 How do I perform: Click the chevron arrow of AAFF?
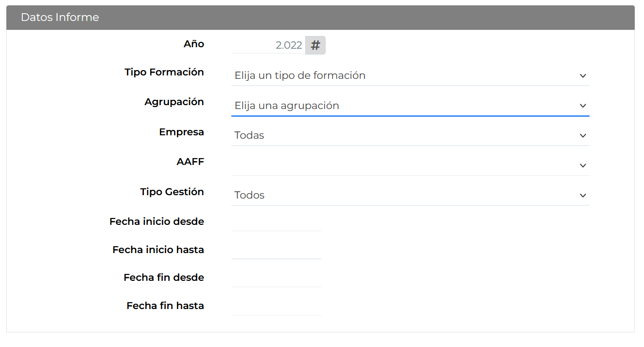point(583,166)
